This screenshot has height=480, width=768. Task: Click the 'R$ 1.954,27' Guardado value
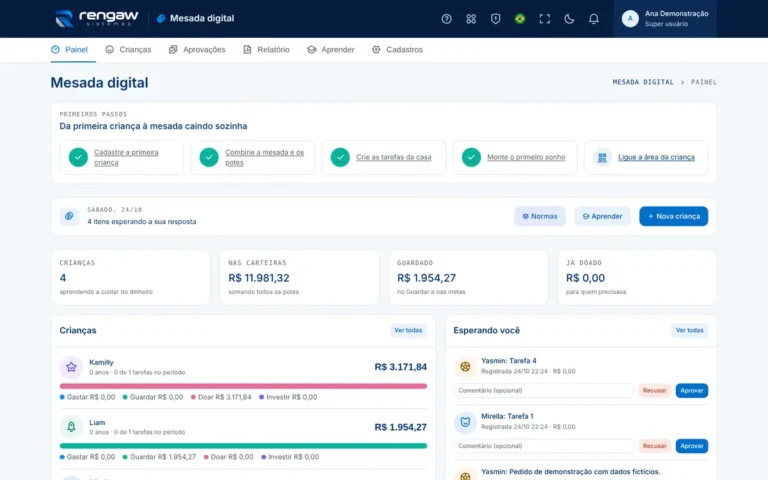426,278
